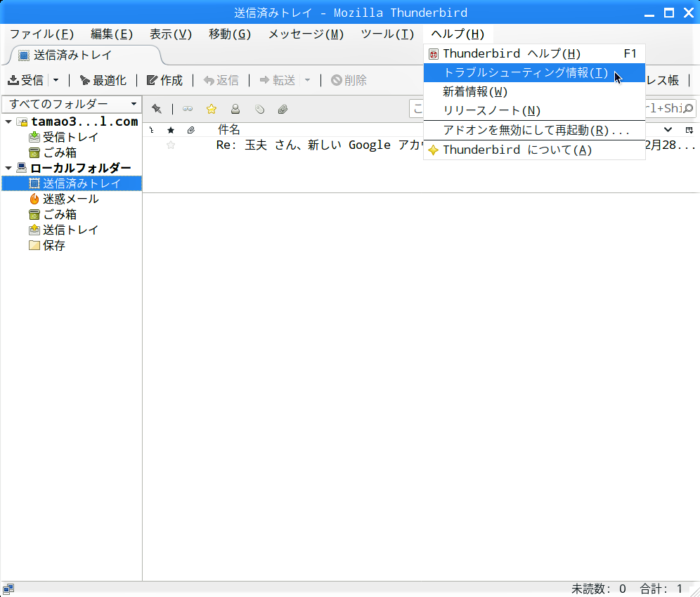
Task: Sort by attachment column header paperclip
Action: pos(191,130)
